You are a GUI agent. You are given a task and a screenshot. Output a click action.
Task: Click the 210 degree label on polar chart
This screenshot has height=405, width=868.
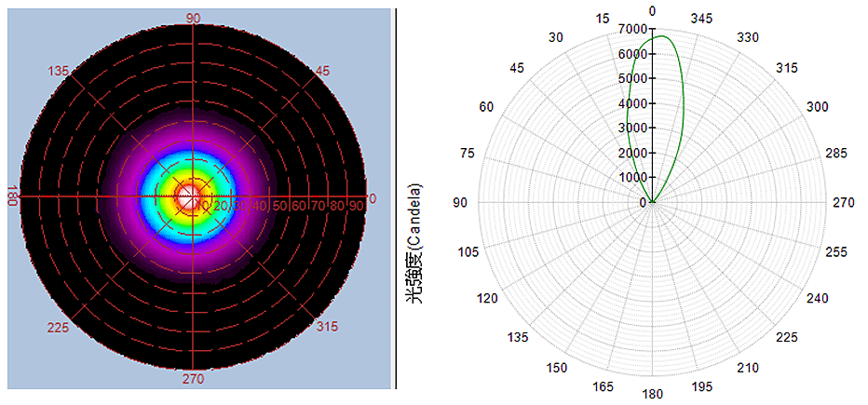(x=749, y=368)
